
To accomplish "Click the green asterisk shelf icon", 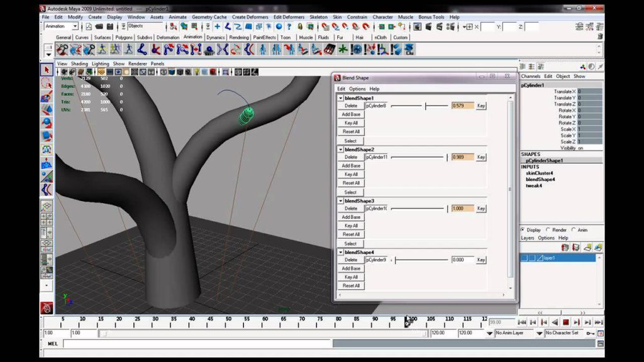I will 343,50.
